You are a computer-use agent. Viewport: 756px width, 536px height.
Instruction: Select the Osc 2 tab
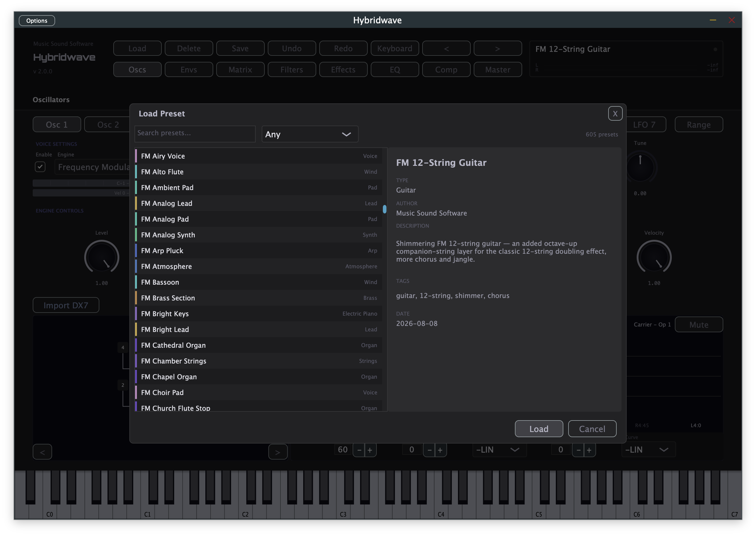108,125
